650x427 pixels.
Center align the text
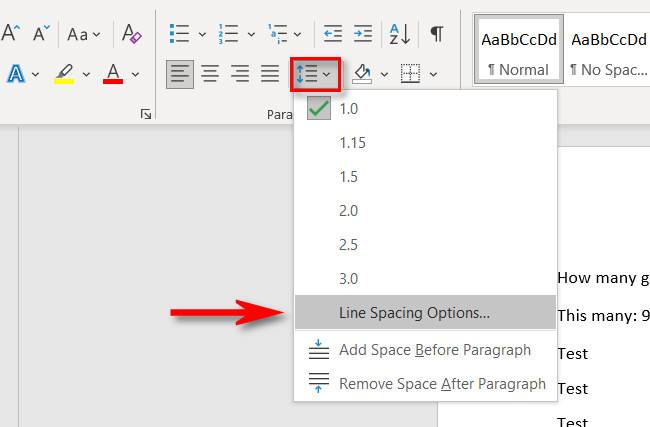point(210,73)
